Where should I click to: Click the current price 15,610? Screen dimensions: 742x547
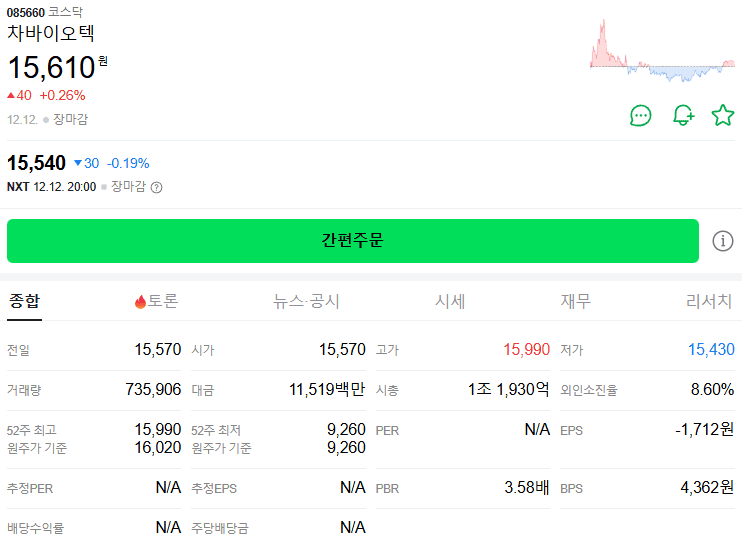click(x=52, y=67)
